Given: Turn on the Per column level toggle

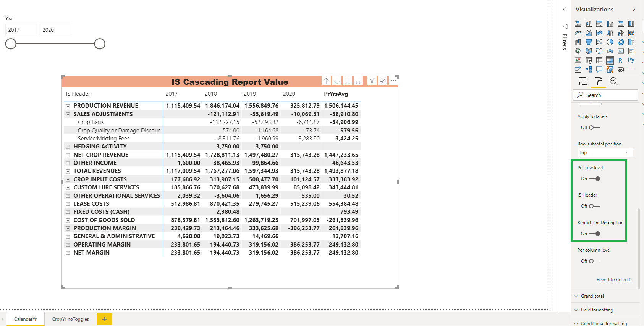Looking at the screenshot, I should pos(594,261).
